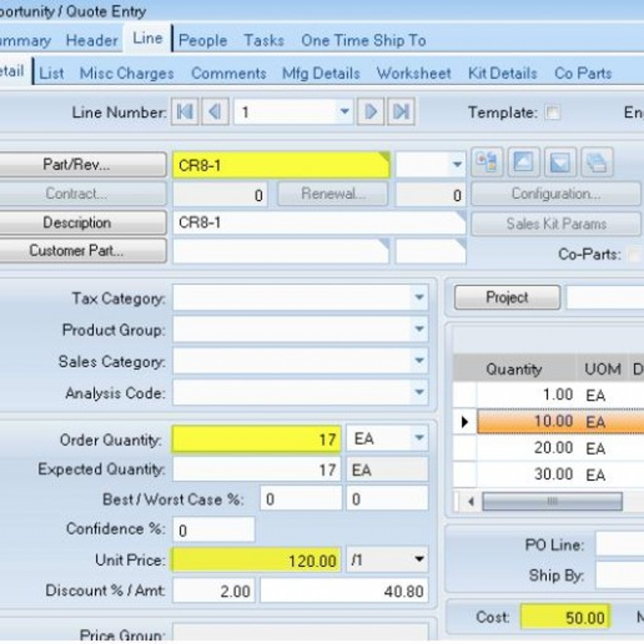Expand the Product Group dropdown
The image size is (644, 644).
tap(419, 329)
